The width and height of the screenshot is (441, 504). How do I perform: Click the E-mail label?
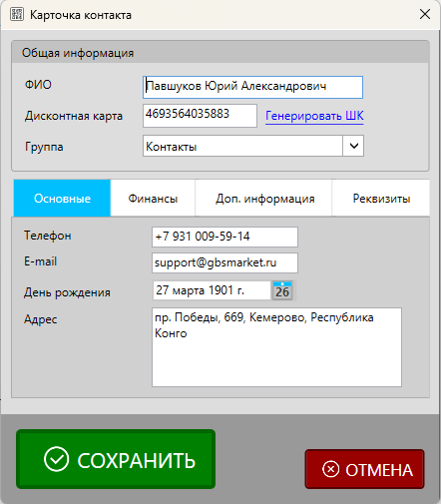tap(40, 261)
